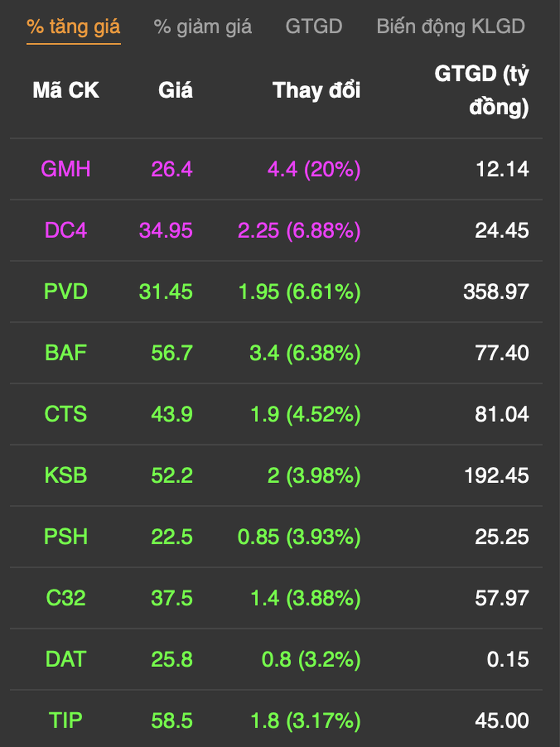560x747 pixels.
Task: Open the KSB stock symbol
Action: (65, 476)
